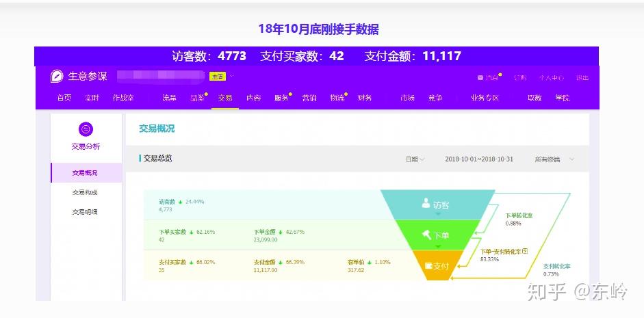Click the yellow 主店 badge
The width and height of the screenshot is (644, 318).
(218, 77)
